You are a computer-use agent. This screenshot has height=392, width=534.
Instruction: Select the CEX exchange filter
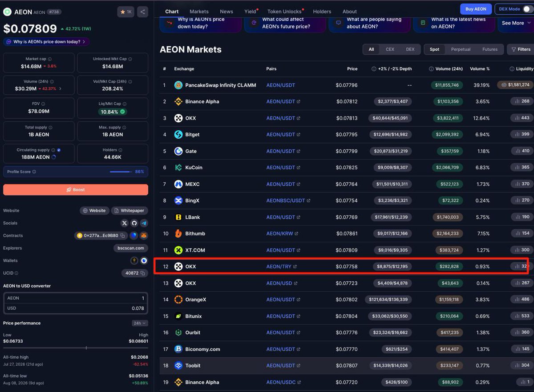(x=390, y=49)
